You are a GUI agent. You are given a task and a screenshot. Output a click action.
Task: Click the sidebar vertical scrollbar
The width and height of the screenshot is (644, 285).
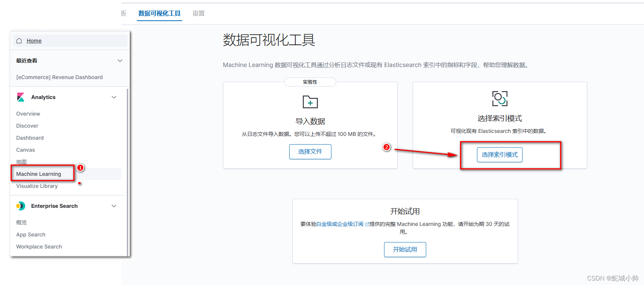(128, 172)
